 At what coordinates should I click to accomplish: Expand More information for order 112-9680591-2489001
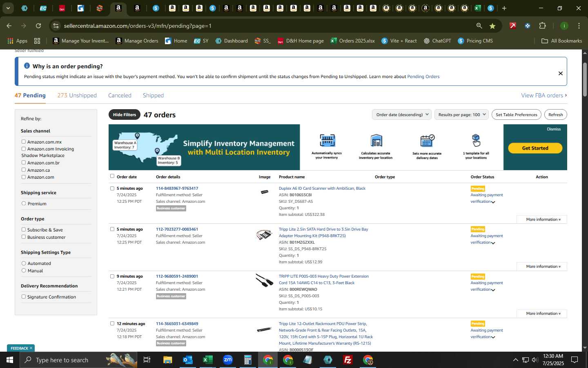(542, 314)
